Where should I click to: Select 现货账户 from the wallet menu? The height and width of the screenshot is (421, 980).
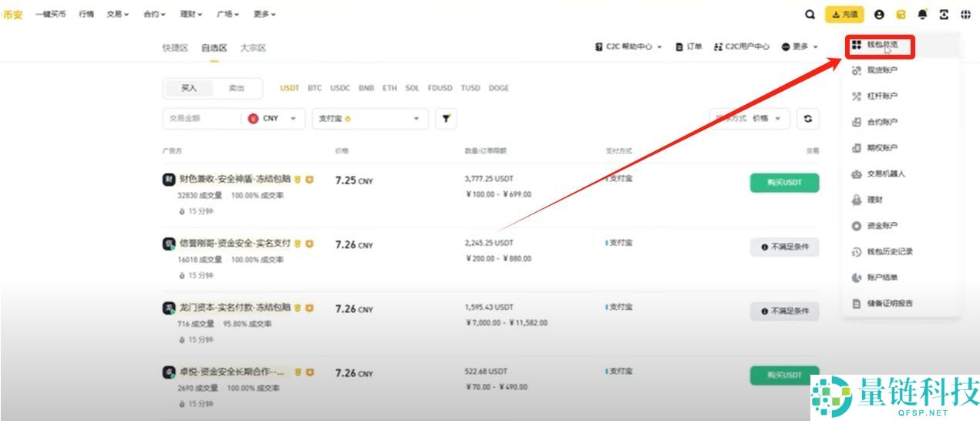coord(881,70)
